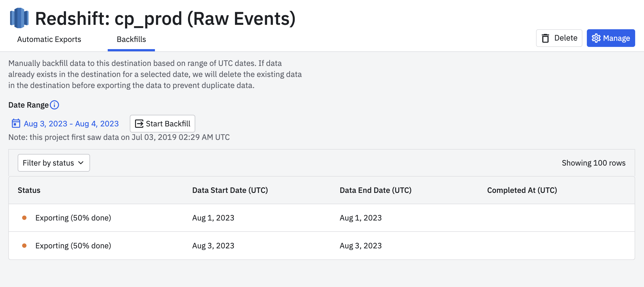Open the Aug 3 - Aug 4 date picker
This screenshot has width=644, height=287.
[x=71, y=124]
